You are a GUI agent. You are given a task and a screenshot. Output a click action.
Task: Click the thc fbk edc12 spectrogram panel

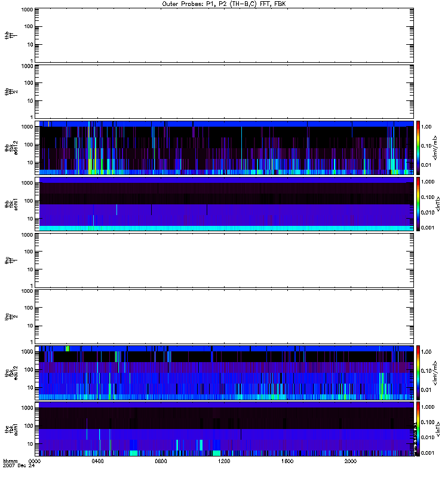click(225, 373)
